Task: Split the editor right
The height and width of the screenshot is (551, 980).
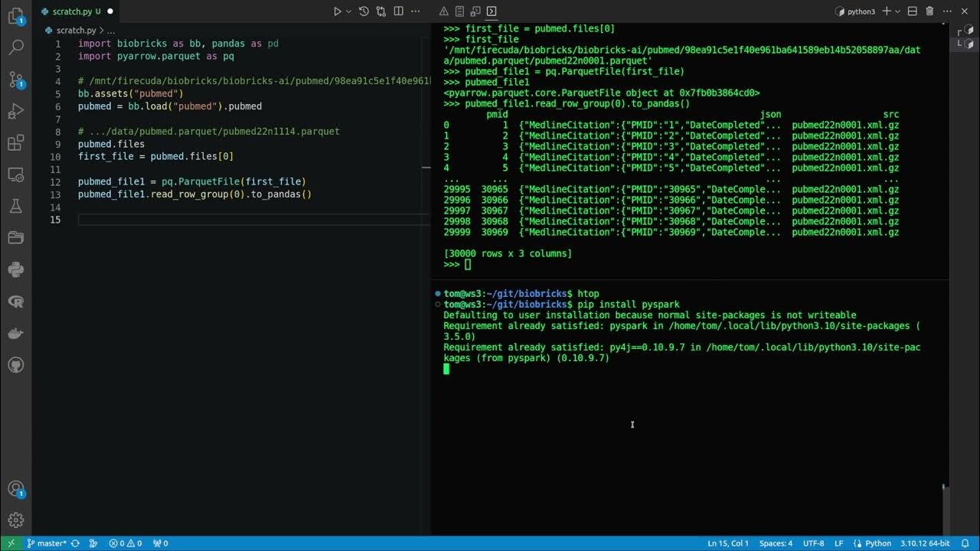Action: (x=398, y=11)
